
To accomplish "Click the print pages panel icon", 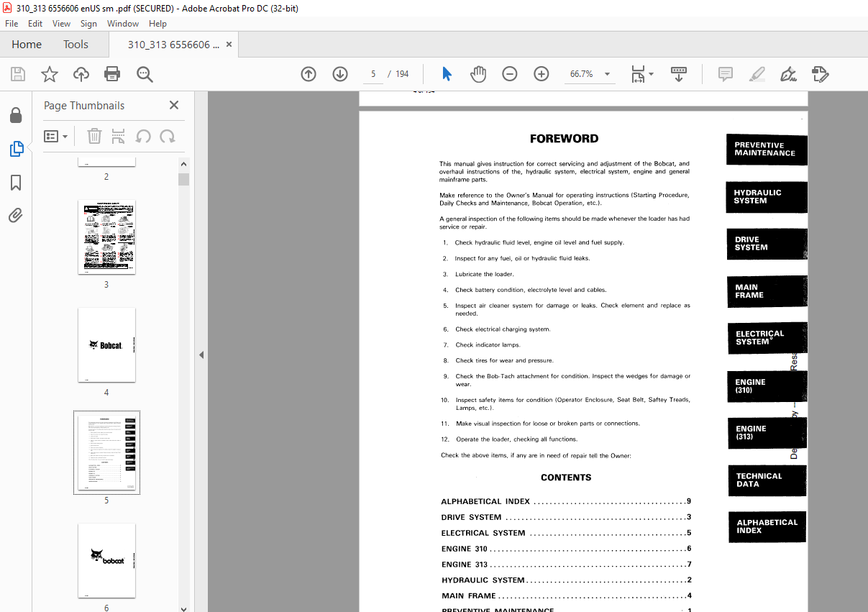I will [x=119, y=136].
